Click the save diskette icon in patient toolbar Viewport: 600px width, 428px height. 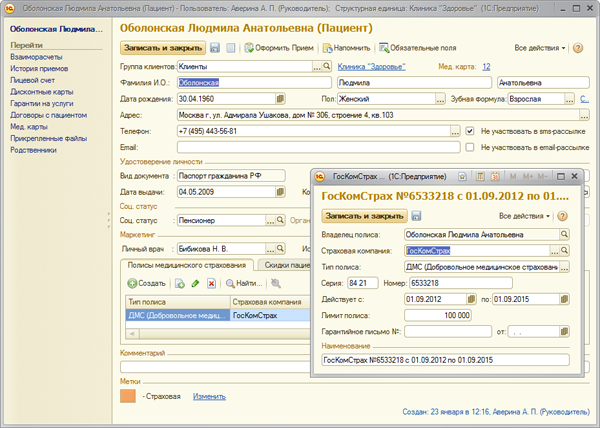215,48
